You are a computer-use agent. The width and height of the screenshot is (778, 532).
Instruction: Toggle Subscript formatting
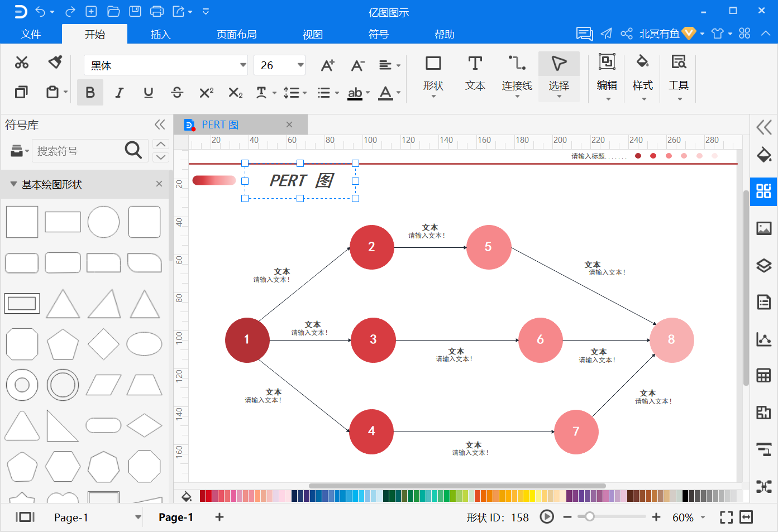pos(236,92)
